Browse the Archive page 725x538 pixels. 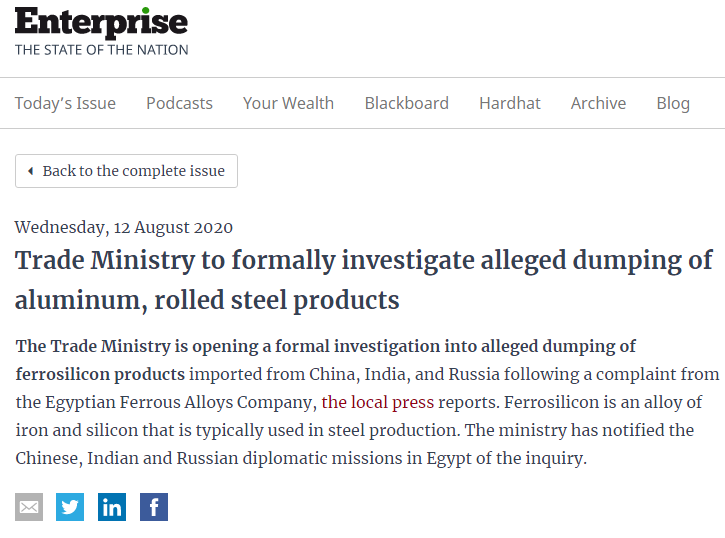[598, 103]
